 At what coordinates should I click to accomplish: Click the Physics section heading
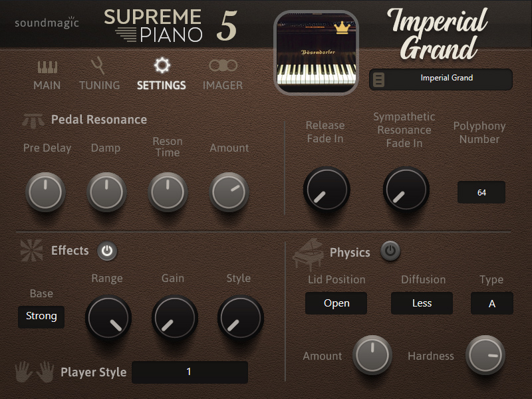(350, 253)
